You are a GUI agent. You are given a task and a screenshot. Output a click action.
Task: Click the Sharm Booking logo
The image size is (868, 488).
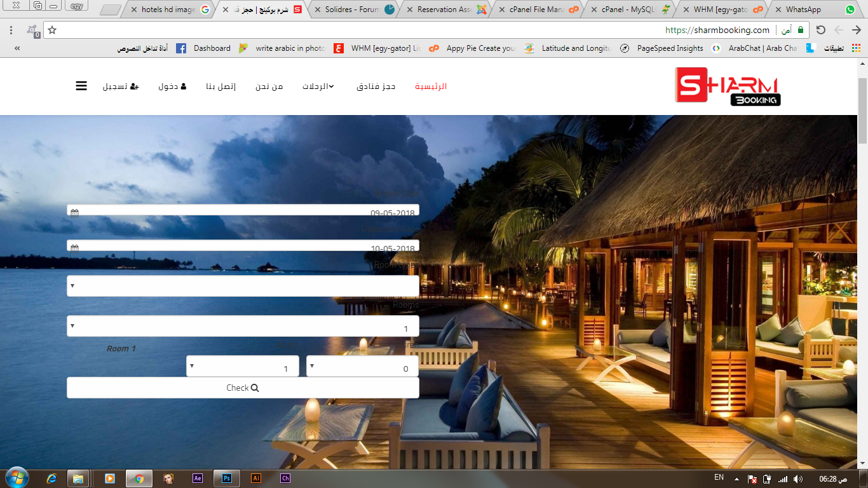728,85
